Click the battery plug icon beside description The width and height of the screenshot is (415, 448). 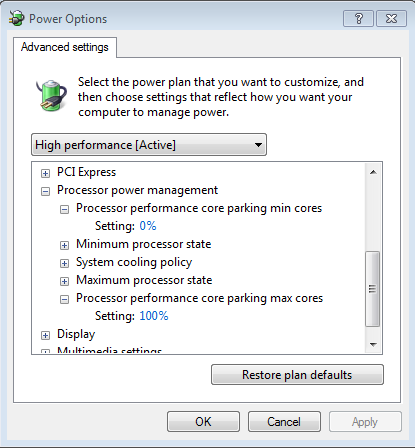click(x=51, y=95)
